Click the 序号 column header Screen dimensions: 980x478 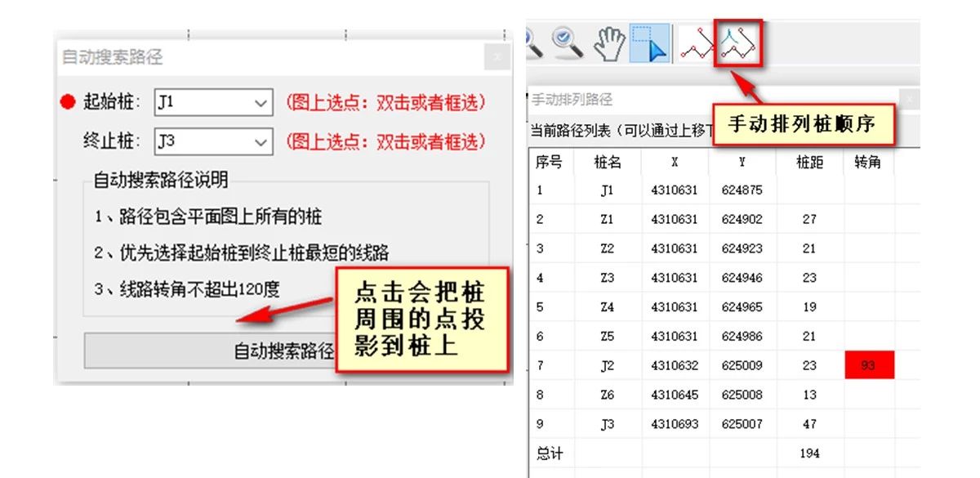coord(549,162)
